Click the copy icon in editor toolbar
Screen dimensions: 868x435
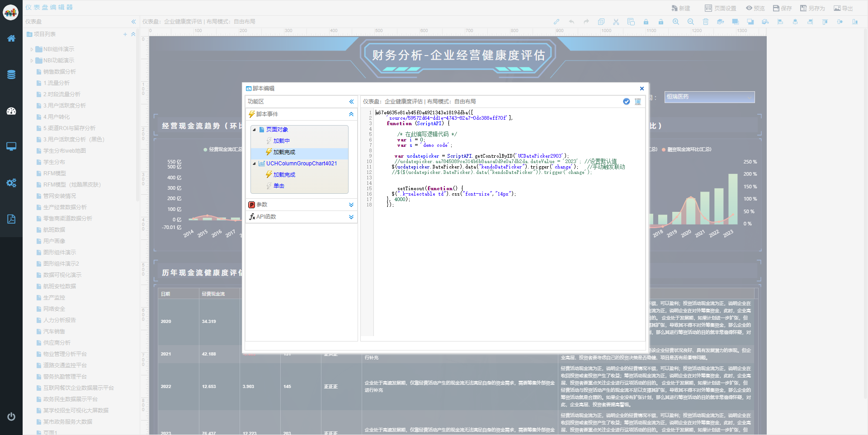coord(601,22)
